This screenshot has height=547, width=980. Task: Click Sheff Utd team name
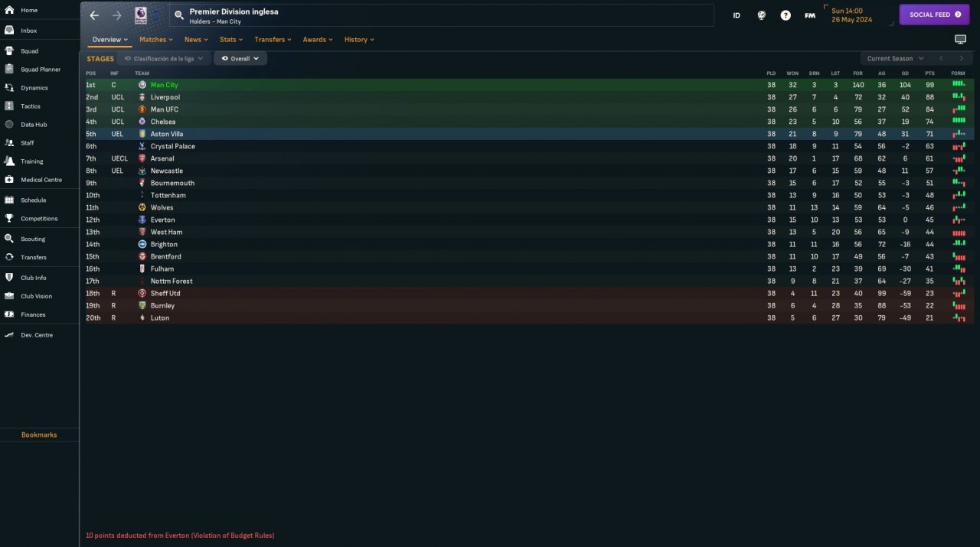click(x=165, y=293)
